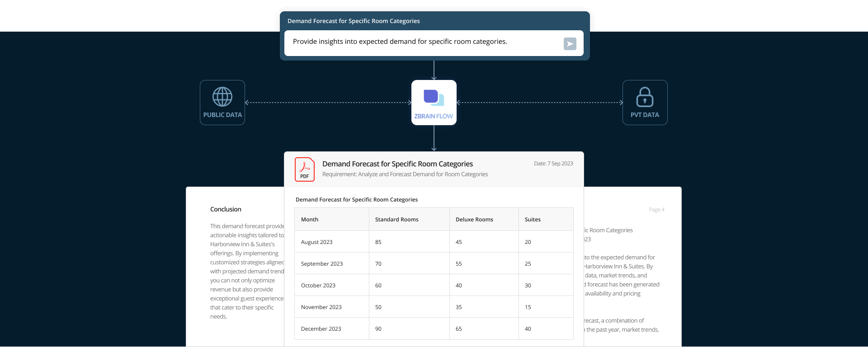Click Deluxe Rooms value 40 for October
This screenshot has height=347, width=868.
tap(459, 286)
